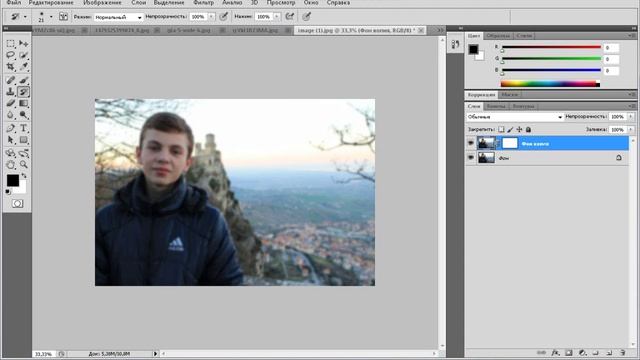Select the Healing Brush tool
The image size is (640, 360).
coord(11,80)
